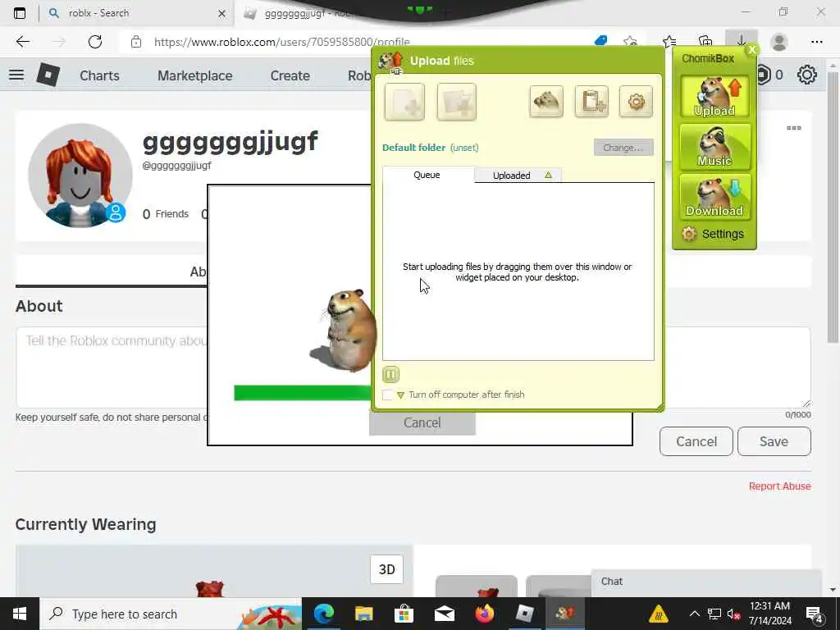Open Charts in Roblox navigation
The image size is (840, 630).
pyautogui.click(x=99, y=75)
